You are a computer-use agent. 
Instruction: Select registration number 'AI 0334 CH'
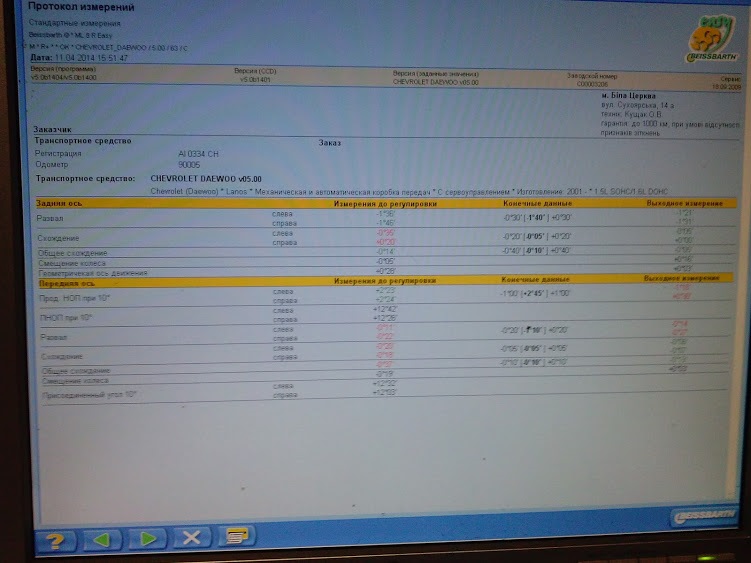coord(198,154)
